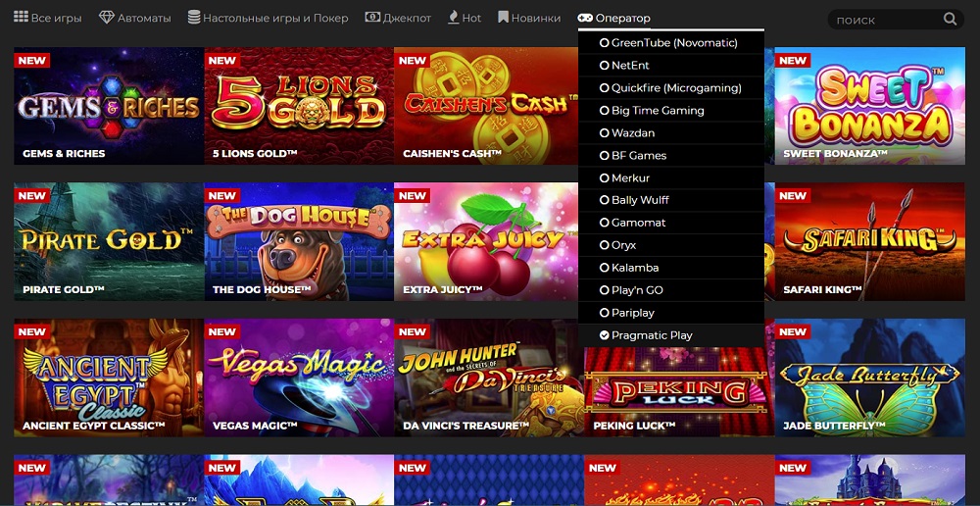Choose Merkur operator option
The height and width of the screenshot is (506, 980).
(x=671, y=178)
